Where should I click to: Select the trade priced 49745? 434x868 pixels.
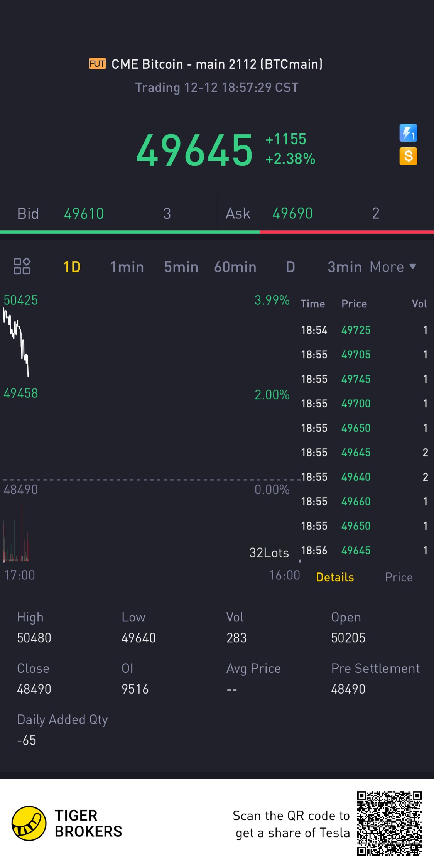tap(364, 379)
